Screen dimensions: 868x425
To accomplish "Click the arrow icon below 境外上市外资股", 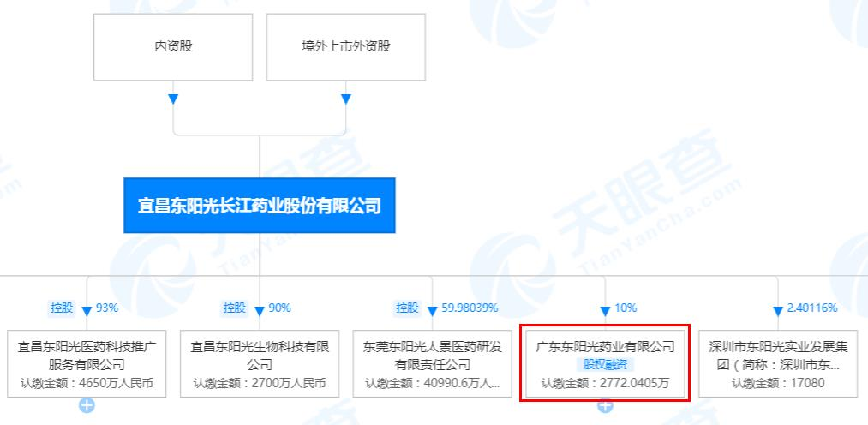I will [x=346, y=99].
